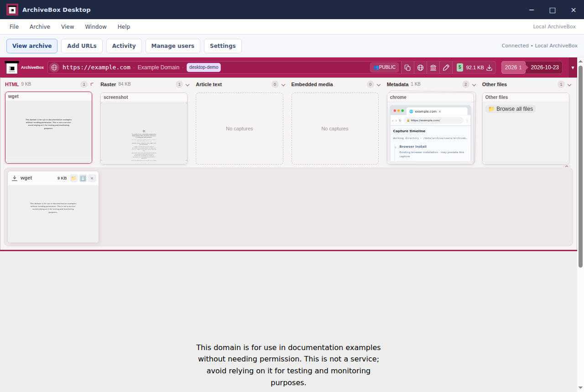This screenshot has height=392, width=584.
Task: Click the desktop-demo tag
Action: pos(204,67)
